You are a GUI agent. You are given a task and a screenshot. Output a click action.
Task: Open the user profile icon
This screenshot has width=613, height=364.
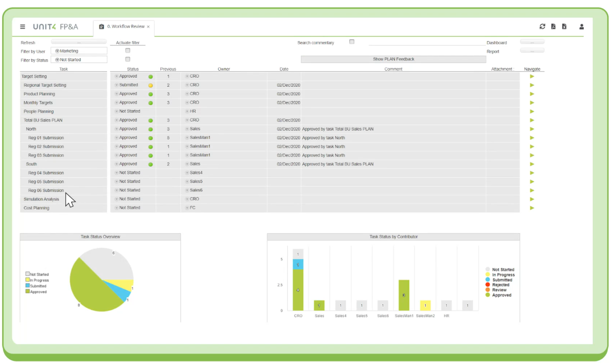(x=581, y=27)
